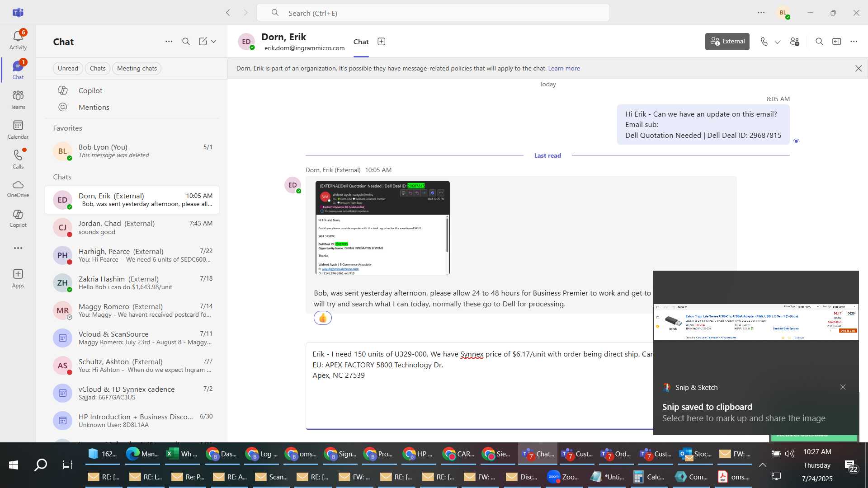Screen dimensions: 868x488
Task: Show hidden system tray icons chevron
Action: coord(762,465)
